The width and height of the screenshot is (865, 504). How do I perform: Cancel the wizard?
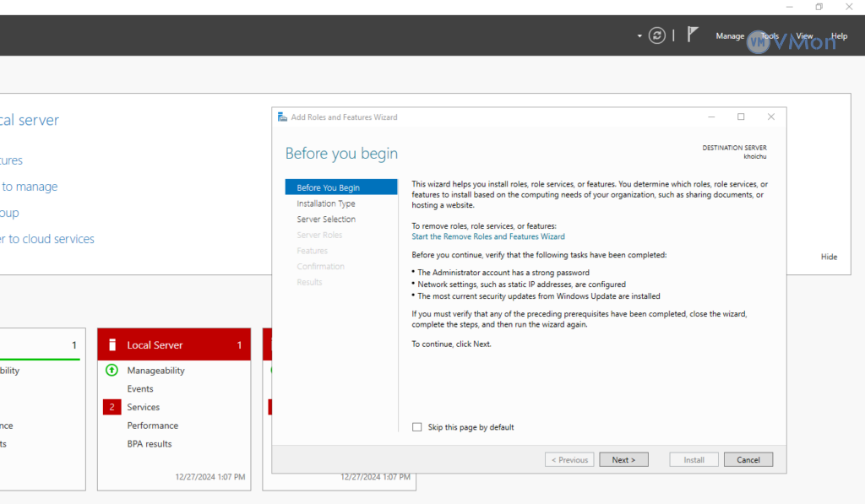748,460
